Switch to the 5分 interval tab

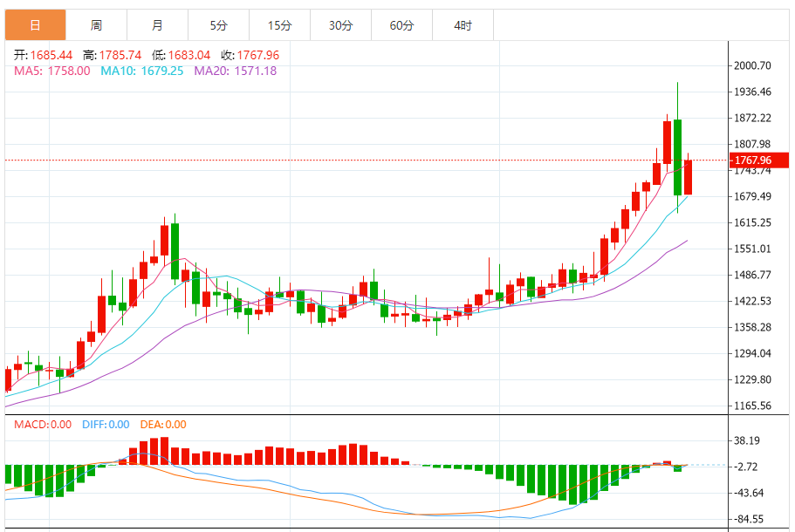coord(218,25)
